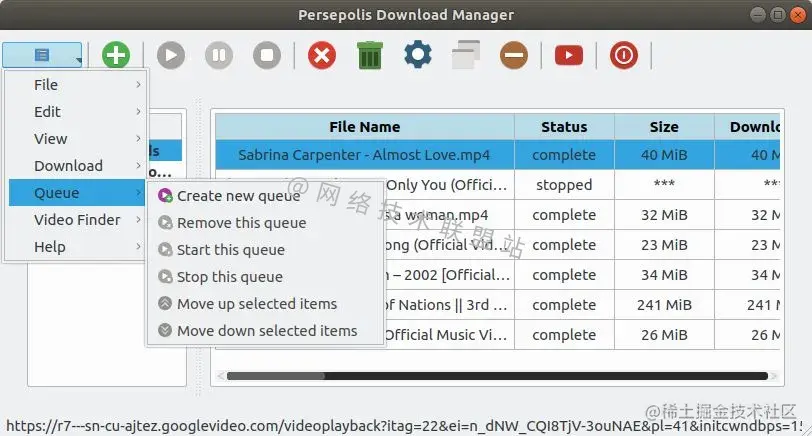Select the file ending 'Official Music Vi…'

446,335
